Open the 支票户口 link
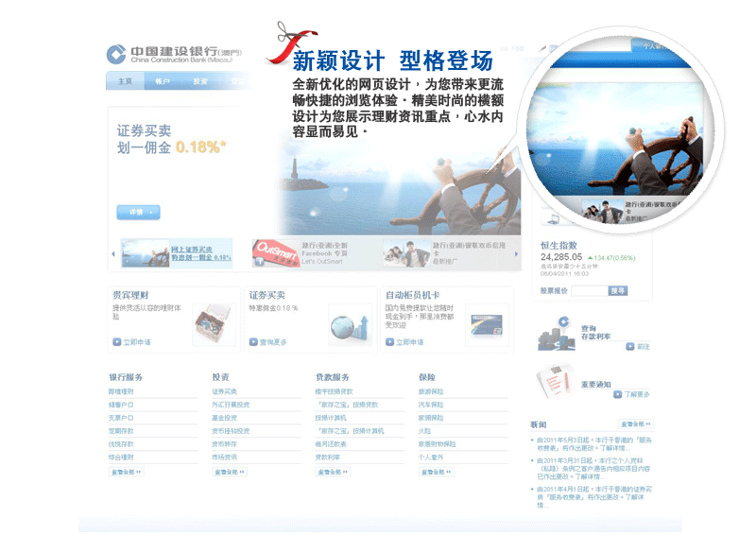Viewport: 756px width, 535px height. pyautogui.click(x=121, y=418)
